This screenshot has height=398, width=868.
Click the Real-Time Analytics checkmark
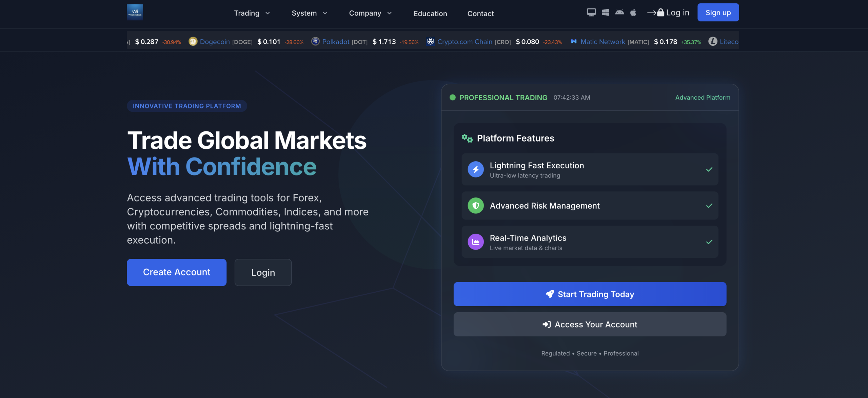tap(709, 242)
